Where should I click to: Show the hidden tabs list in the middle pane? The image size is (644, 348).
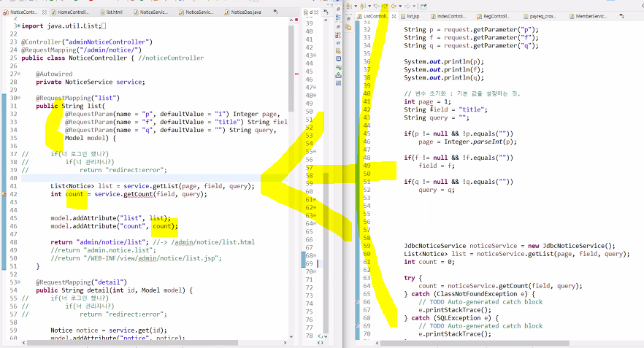pos(326,12)
